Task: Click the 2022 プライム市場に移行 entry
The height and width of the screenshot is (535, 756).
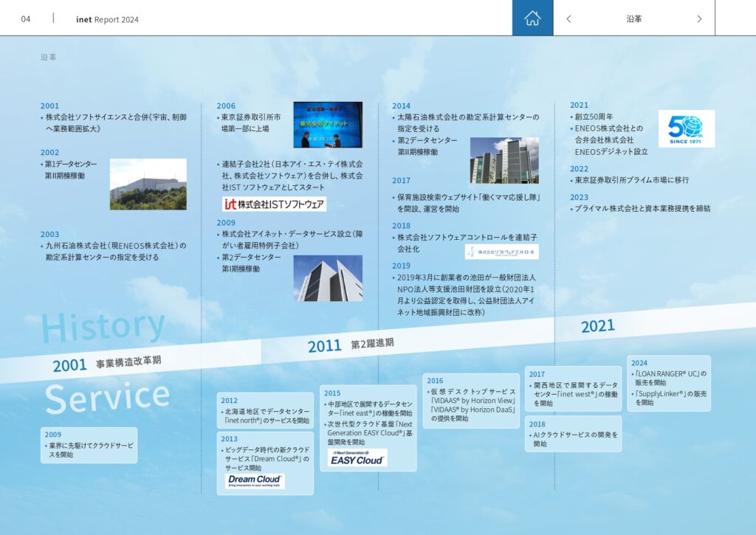Action: pyautogui.click(x=630, y=180)
